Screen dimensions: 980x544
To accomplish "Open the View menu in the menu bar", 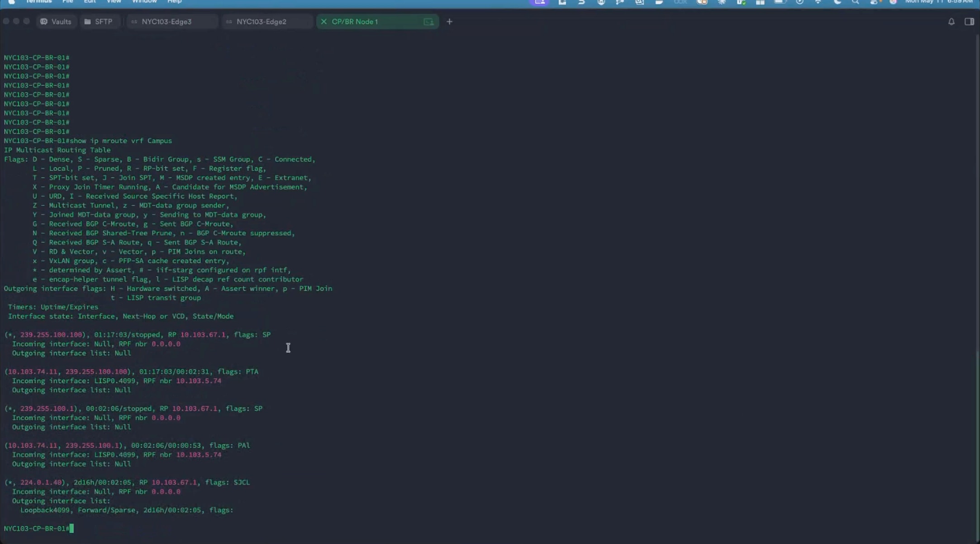I will coord(114,2).
